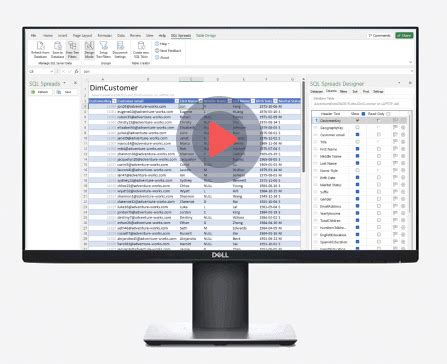Toggle Read Only checkbox for First Name
This screenshot has height=364, width=447.
tap(379, 149)
